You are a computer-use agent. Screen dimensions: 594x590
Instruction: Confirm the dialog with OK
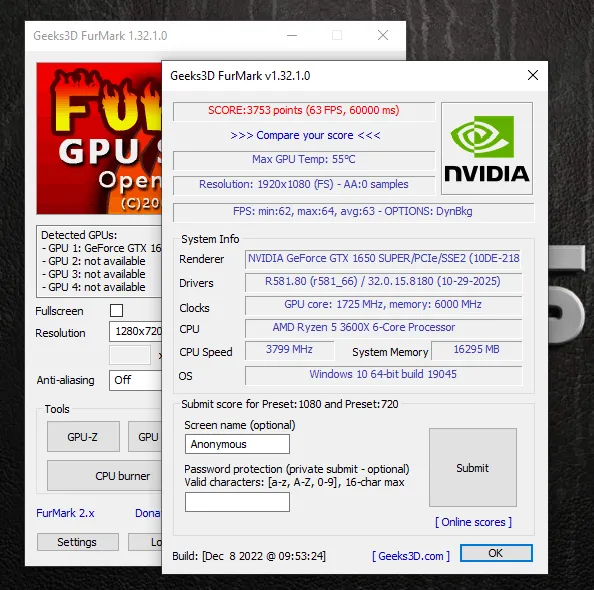pos(496,553)
